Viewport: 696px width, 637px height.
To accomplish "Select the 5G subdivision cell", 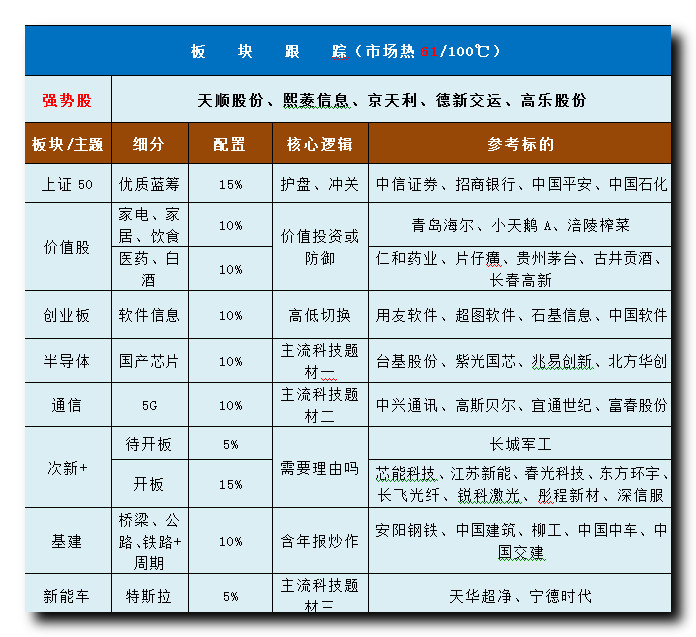I will (149, 406).
